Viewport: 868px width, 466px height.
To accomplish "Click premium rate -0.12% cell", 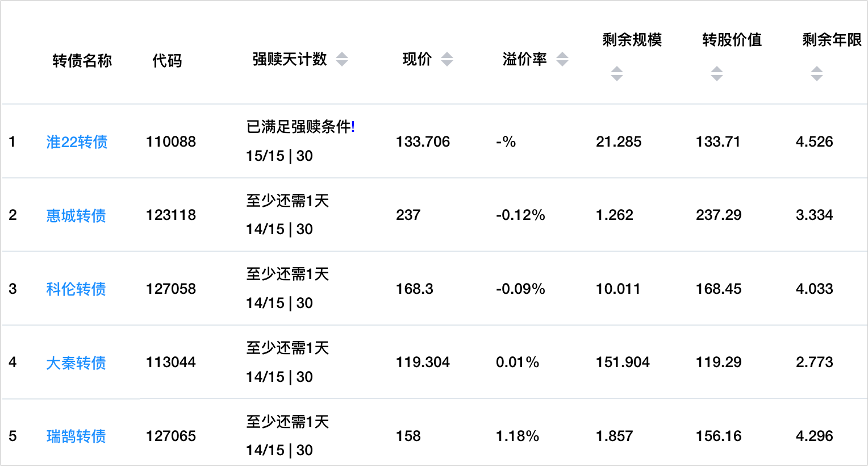I will coord(520,215).
